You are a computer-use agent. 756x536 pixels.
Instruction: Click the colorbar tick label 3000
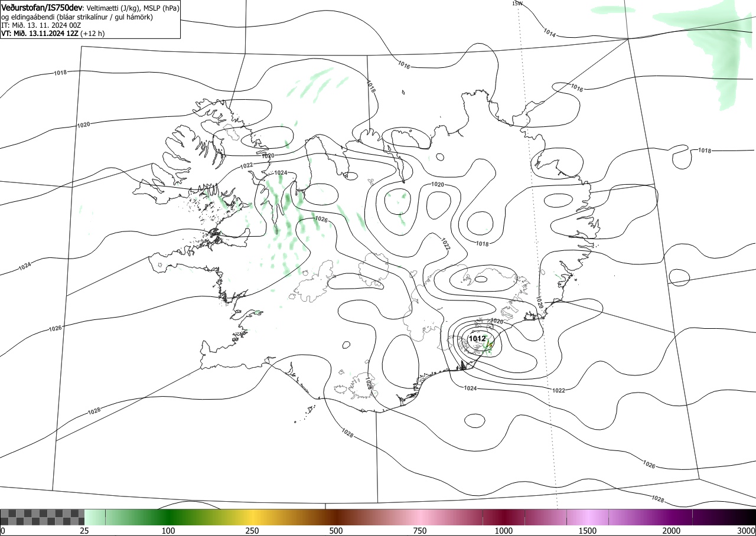coord(747,531)
